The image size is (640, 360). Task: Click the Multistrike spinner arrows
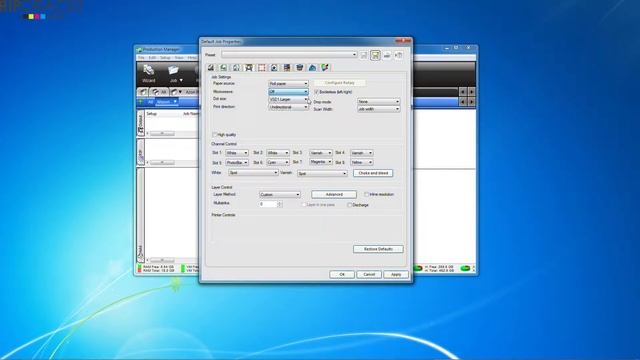pos(280,204)
